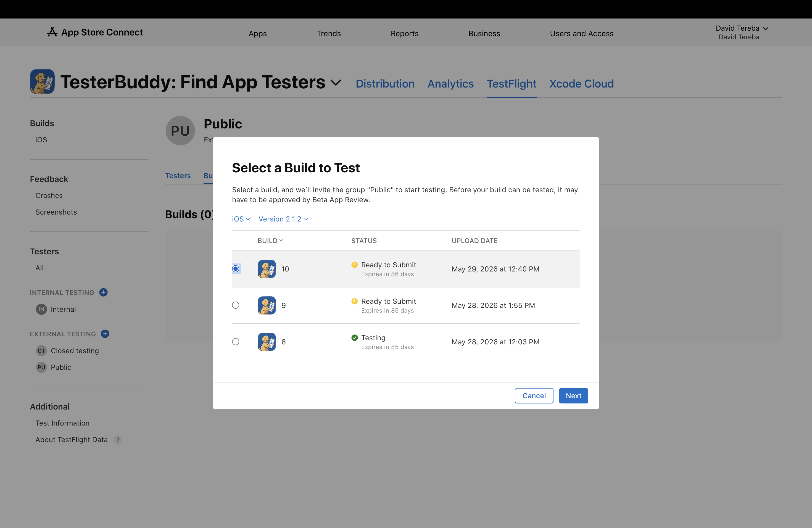
Task: Click the Next button
Action: click(x=574, y=396)
